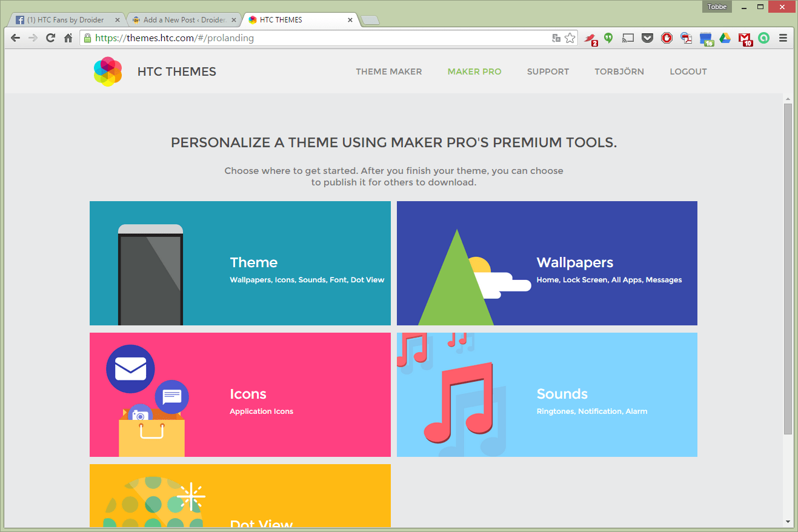798x532 pixels.
Task: Open the AdBlock extension
Action: click(x=667, y=38)
